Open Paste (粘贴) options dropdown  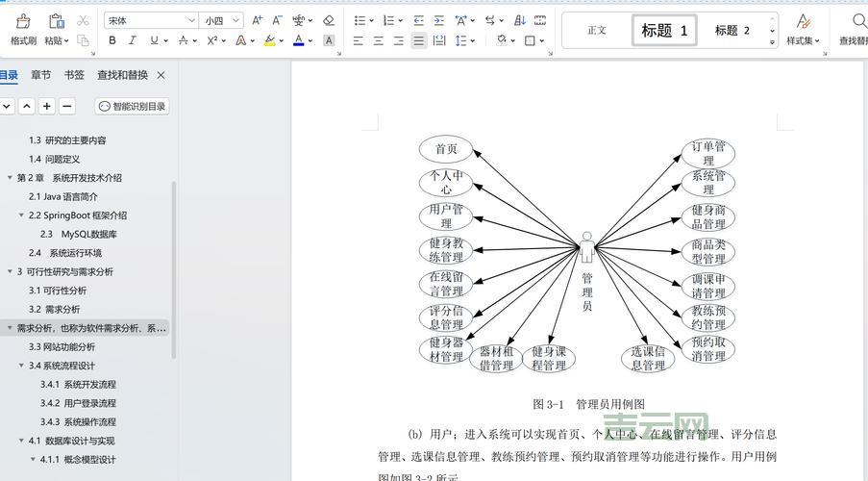[66, 41]
